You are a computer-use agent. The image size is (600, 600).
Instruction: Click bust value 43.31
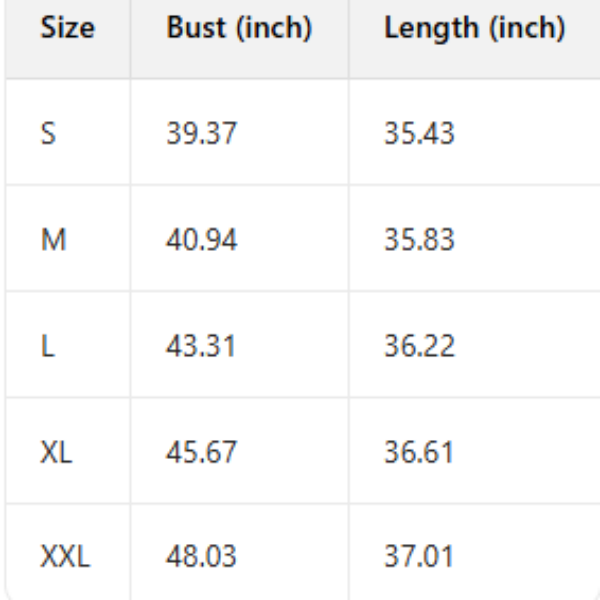(201, 346)
